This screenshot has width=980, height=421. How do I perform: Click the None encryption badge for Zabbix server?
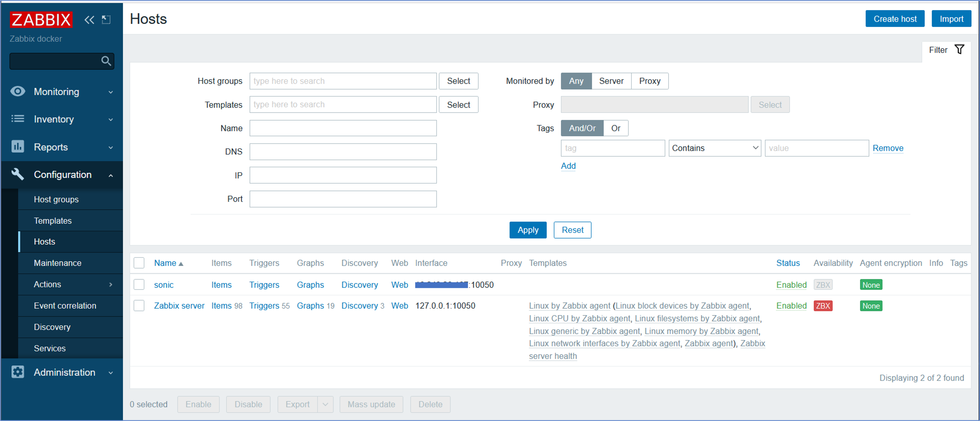click(x=871, y=306)
